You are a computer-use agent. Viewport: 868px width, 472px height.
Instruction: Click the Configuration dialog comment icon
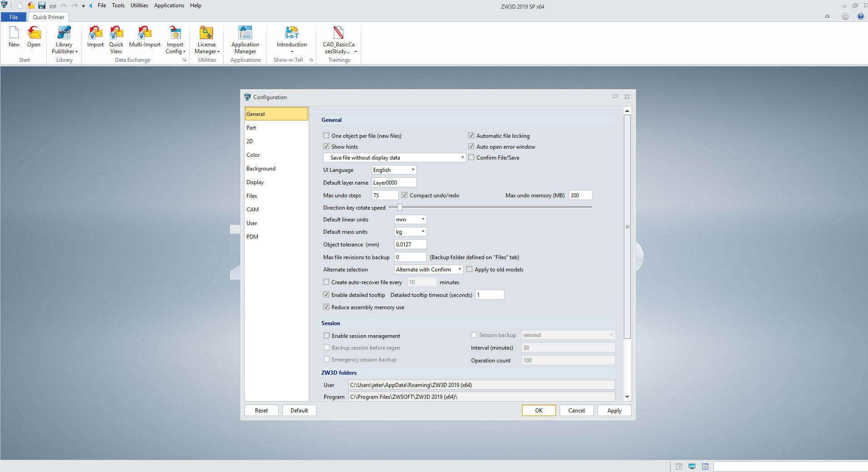pyautogui.click(x=615, y=96)
